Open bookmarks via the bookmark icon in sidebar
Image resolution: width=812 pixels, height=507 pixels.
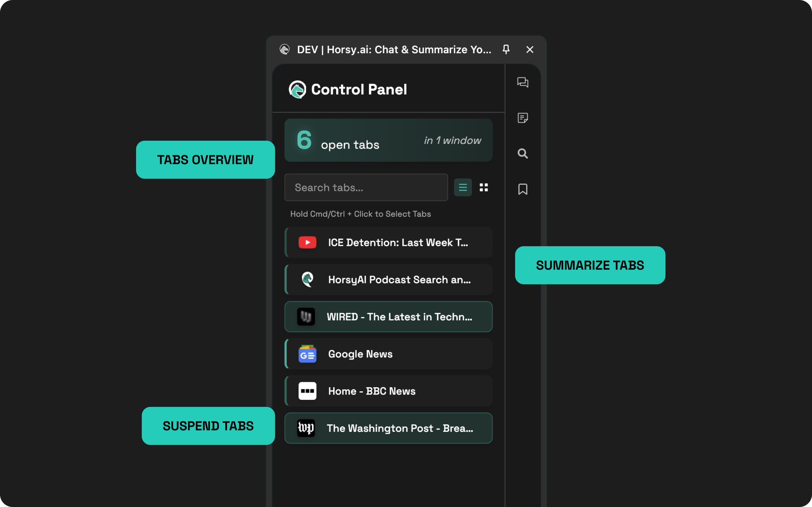click(x=523, y=189)
